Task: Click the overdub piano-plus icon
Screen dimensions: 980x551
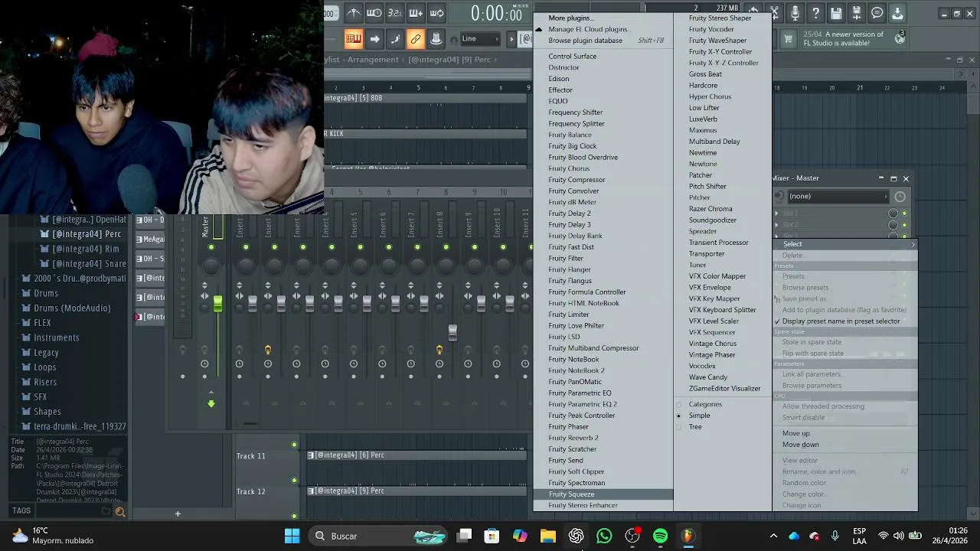Action: (416, 13)
